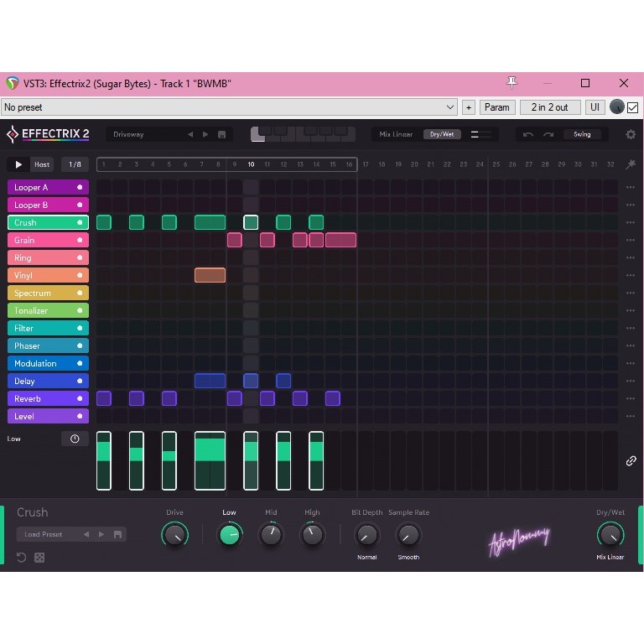
Task: Click the pin icon right of step numbers
Action: coord(631,165)
